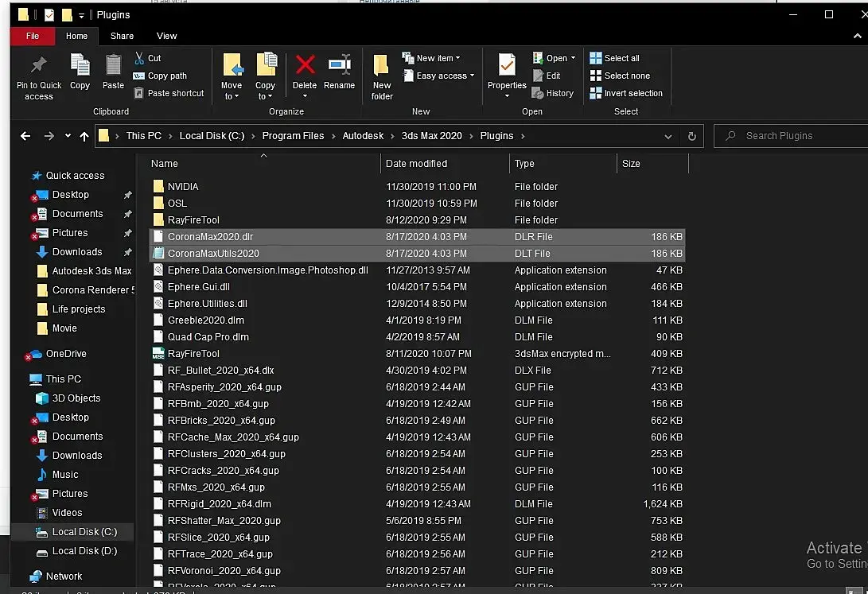The height and width of the screenshot is (594, 868).
Task: Open Network in navigation pane
Action: click(x=56, y=577)
